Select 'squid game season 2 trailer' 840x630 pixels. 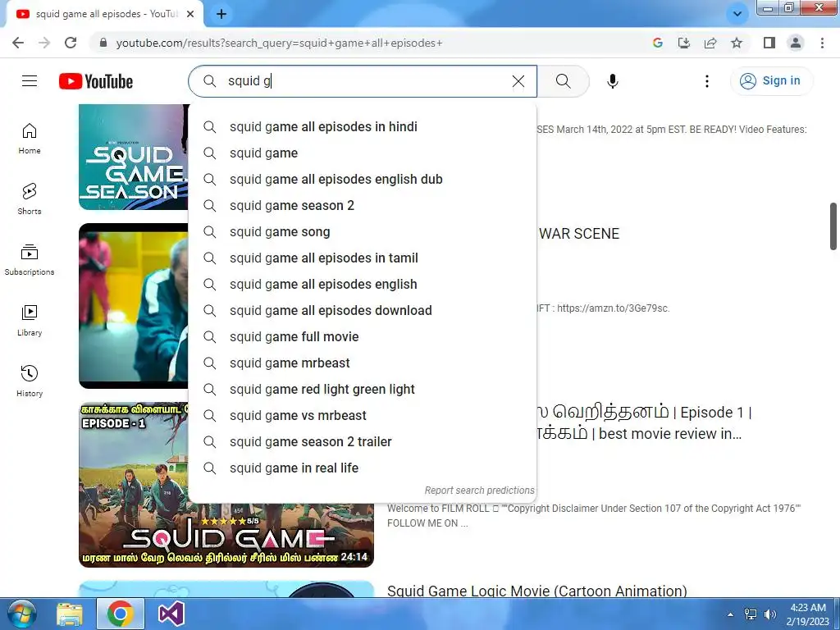pos(363,442)
